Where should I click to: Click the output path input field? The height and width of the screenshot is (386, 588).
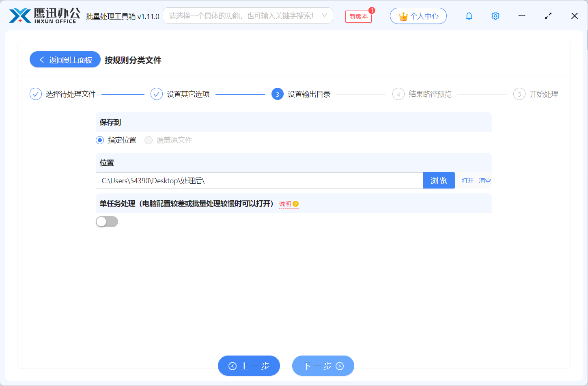[x=259, y=180]
